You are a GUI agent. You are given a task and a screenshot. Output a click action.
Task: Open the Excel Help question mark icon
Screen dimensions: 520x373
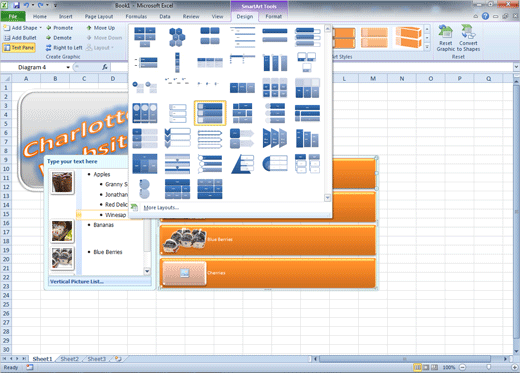coord(485,16)
